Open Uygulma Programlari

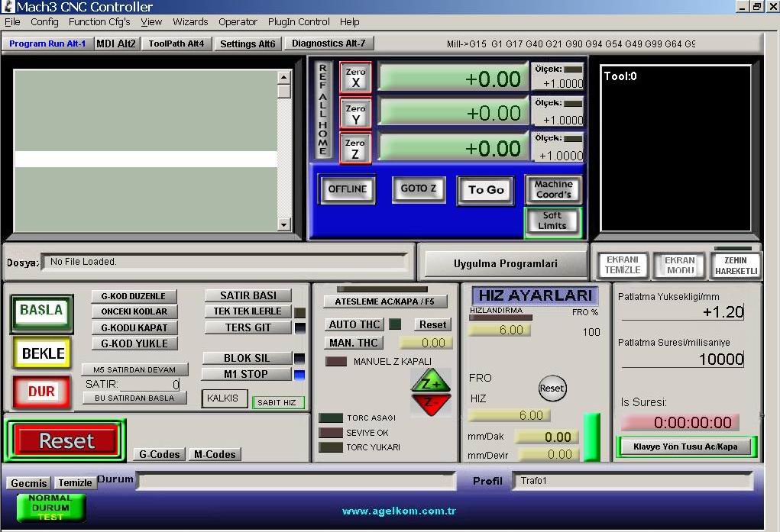(x=506, y=263)
